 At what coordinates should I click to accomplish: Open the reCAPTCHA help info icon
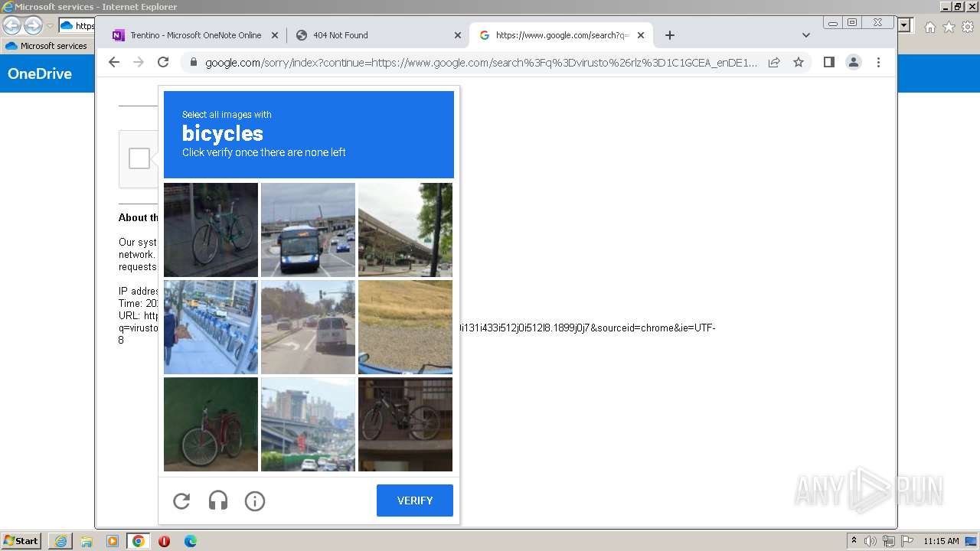(255, 501)
